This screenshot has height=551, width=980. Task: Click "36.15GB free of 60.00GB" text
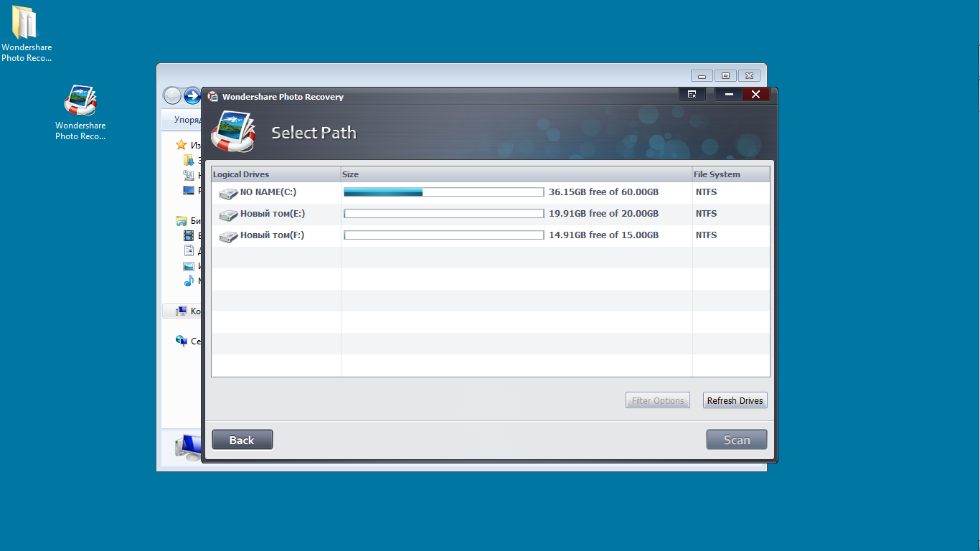pyautogui.click(x=603, y=192)
